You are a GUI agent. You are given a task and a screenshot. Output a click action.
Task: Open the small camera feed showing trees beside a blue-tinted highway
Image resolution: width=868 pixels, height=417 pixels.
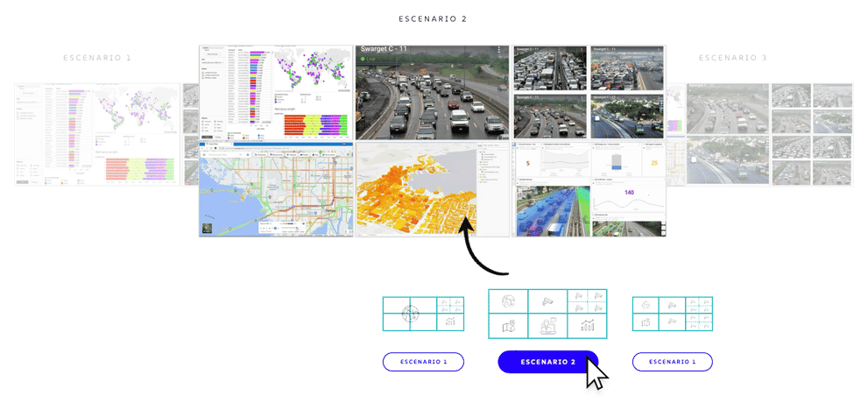tap(627, 117)
